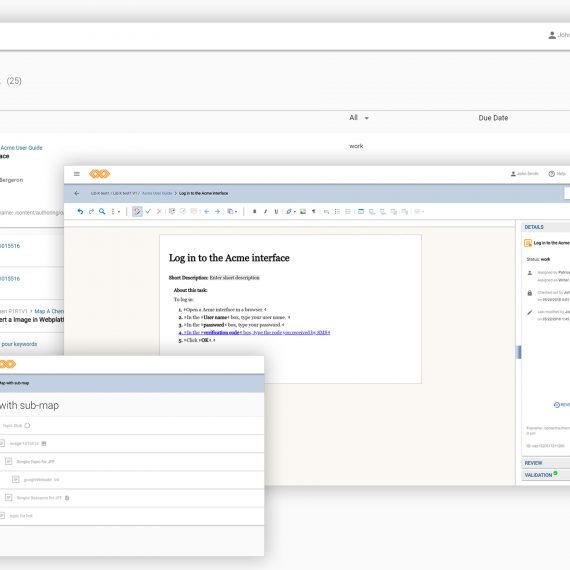Click the red X reject icon
Viewport: 570px width, 570px height.
click(x=159, y=211)
